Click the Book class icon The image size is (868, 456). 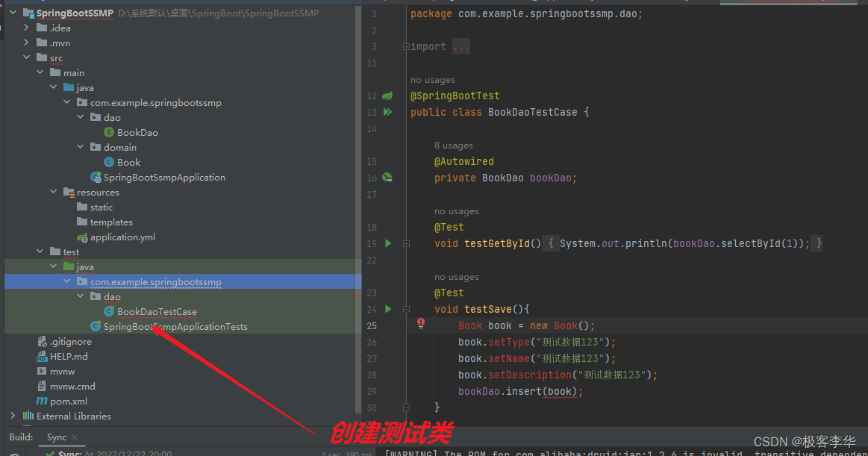[x=109, y=162]
